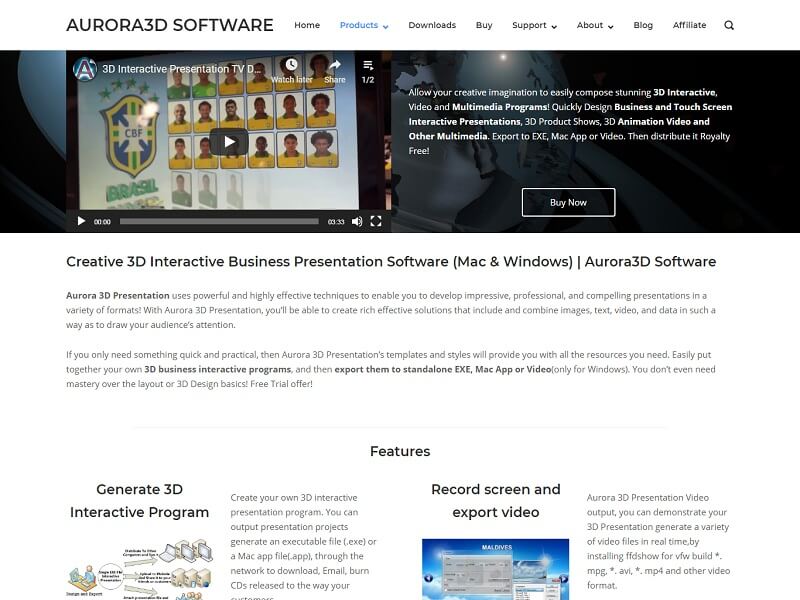Click the small play button in the control bar
This screenshot has width=800, height=600.
click(x=81, y=221)
